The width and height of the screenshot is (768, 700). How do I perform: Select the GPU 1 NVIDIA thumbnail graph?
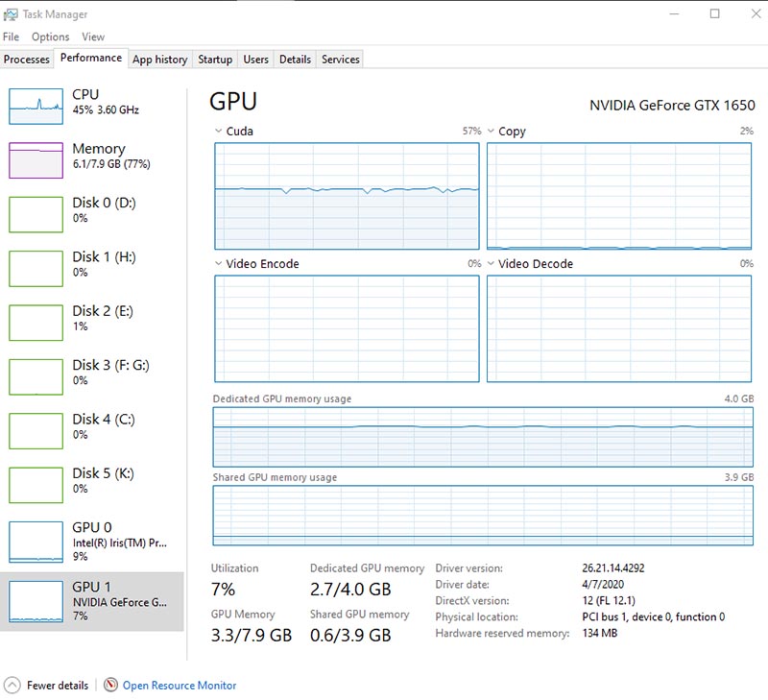[x=36, y=601]
